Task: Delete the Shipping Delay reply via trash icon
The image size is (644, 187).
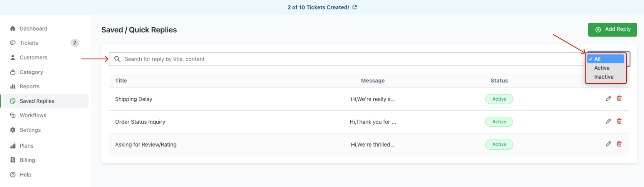Action: pyautogui.click(x=619, y=98)
